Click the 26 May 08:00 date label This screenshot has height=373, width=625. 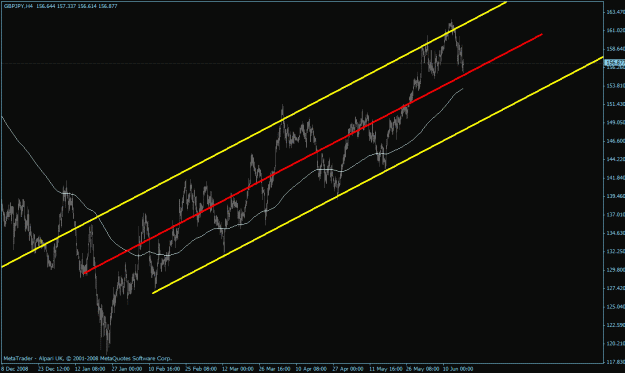[x=423, y=369]
